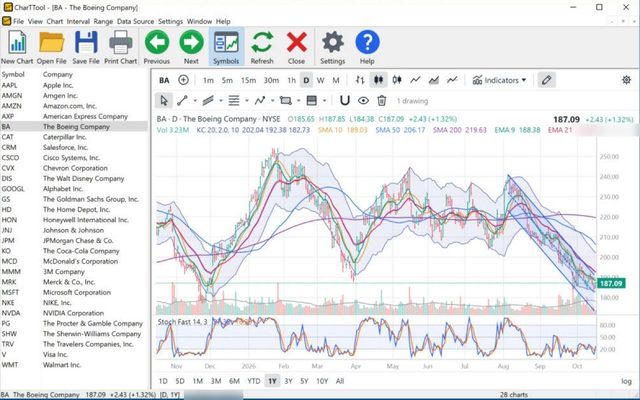Select the polyline pattern drawing tool
640x400 pixels.
pos(260,100)
